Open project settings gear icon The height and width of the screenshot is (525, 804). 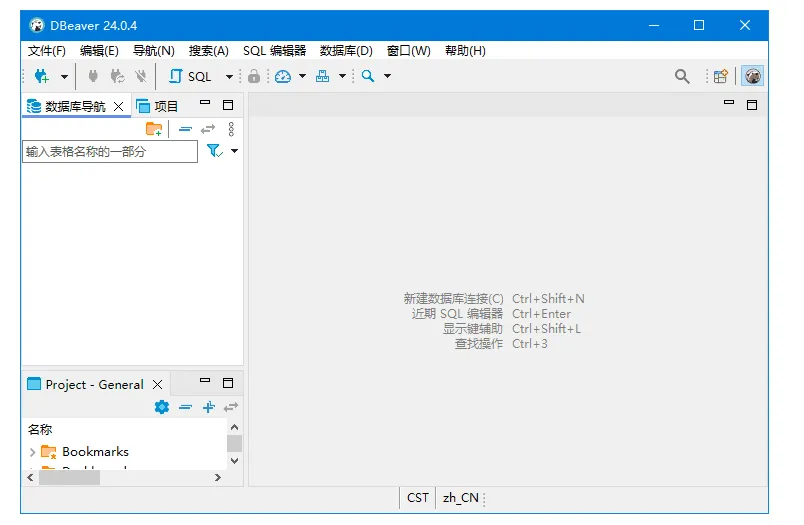pyautogui.click(x=162, y=407)
